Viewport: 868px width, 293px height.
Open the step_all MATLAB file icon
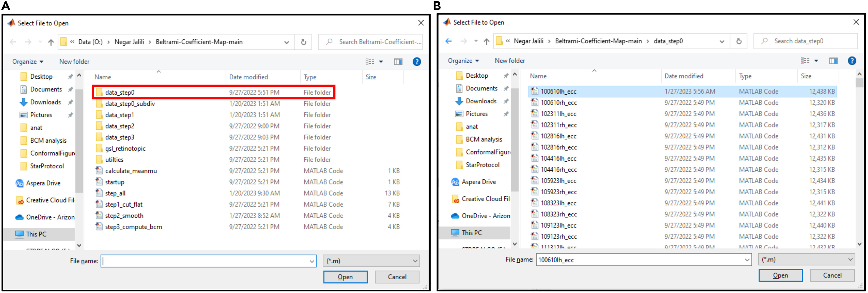pos(99,193)
